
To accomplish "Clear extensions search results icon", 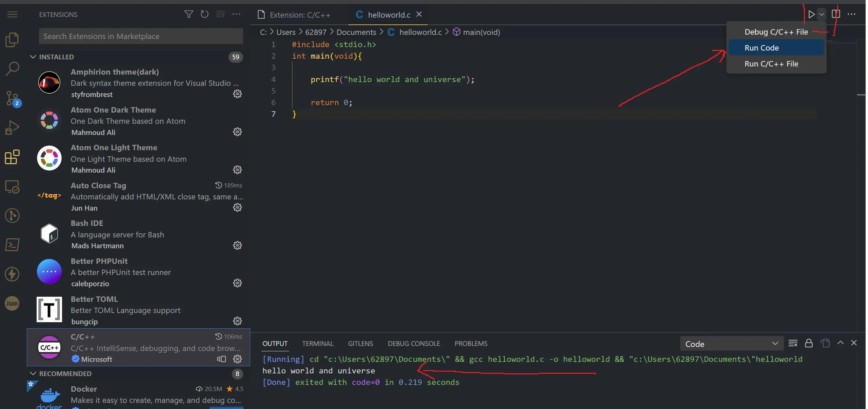I will pos(220,14).
